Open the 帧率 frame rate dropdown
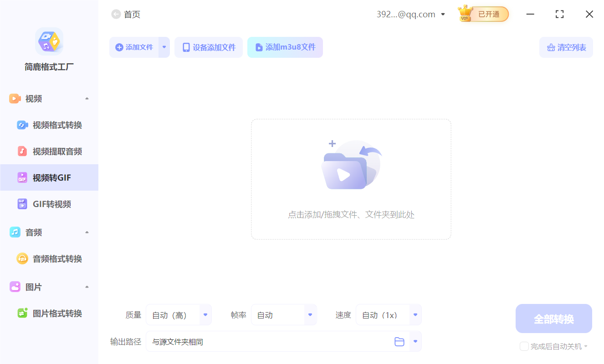 click(x=310, y=314)
